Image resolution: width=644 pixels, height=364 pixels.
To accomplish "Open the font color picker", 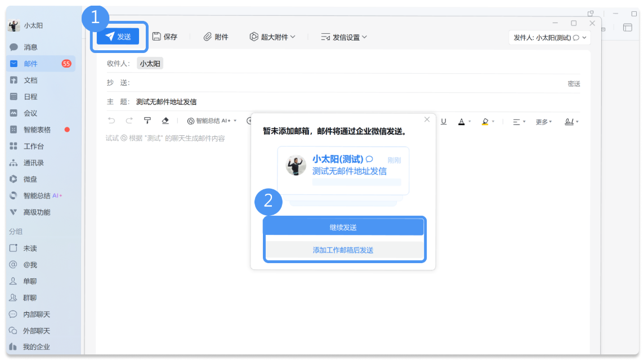I will 462,121.
